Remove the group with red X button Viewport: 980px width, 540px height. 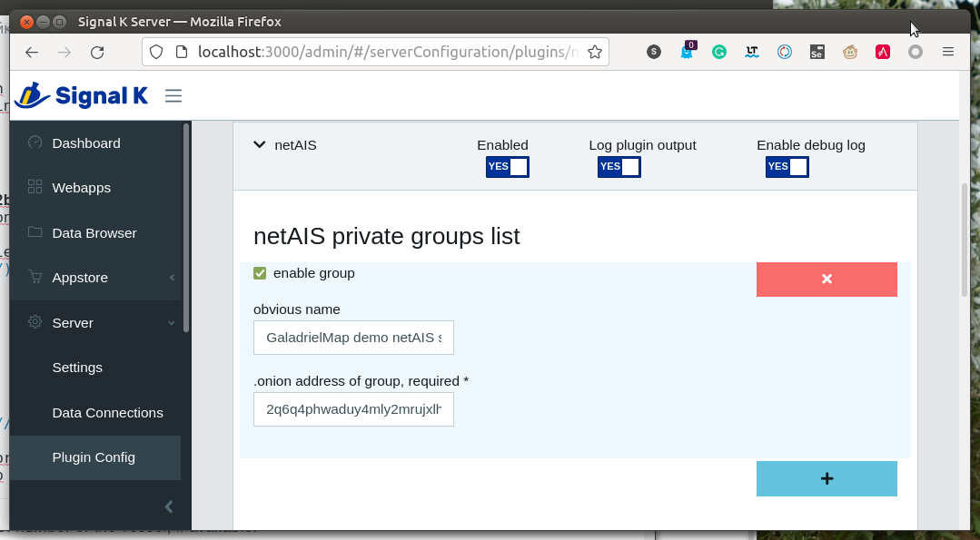point(827,279)
